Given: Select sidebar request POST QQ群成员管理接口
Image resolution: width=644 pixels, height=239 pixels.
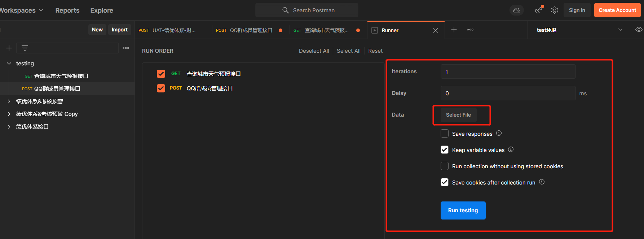Looking at the screenshot, I should click(x=67, y=89).
